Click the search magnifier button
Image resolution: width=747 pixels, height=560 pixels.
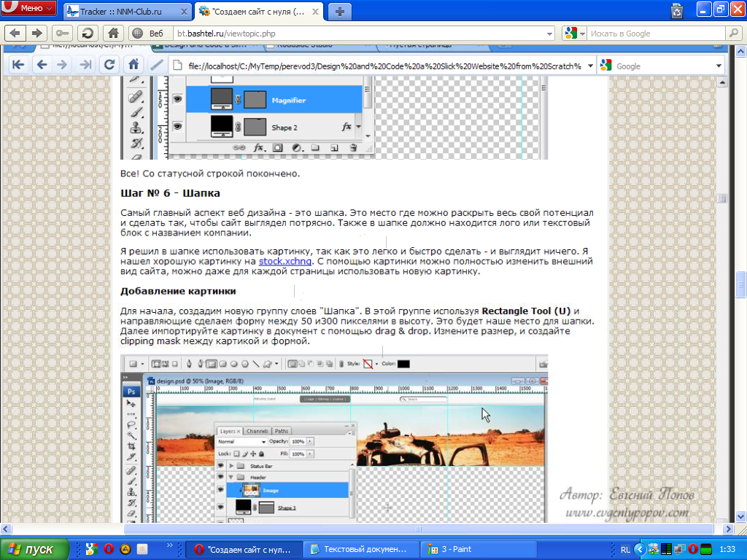[733, 34]
